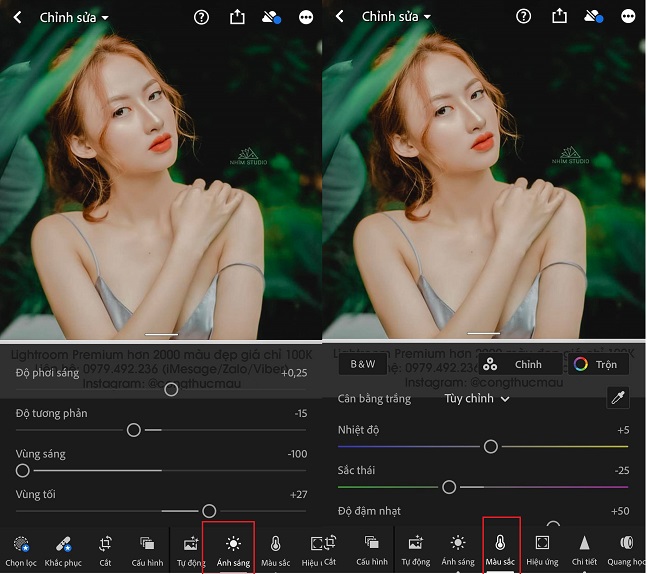
Task: Open Ánh sáng panel in right screen
Action: click(x=458, y=550)
